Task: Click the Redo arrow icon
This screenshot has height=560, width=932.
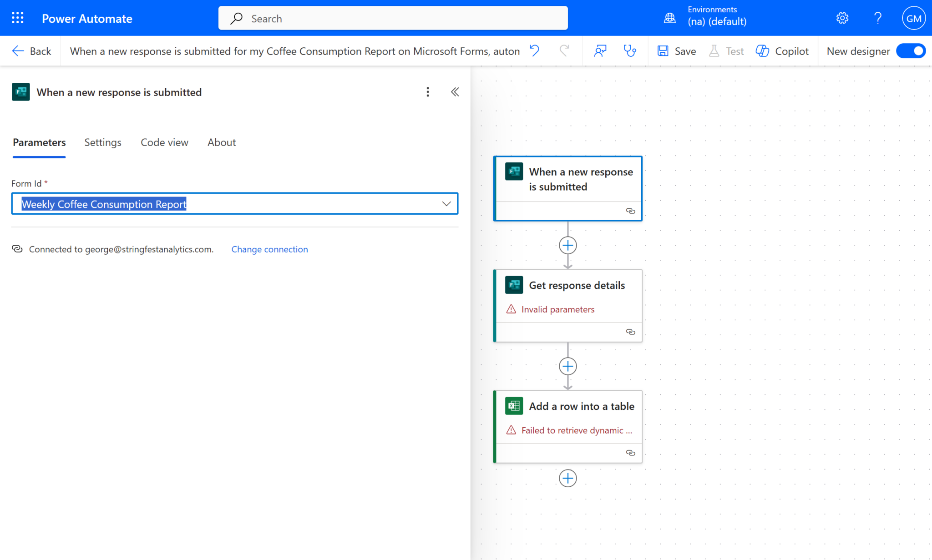Action: [564, 51]
